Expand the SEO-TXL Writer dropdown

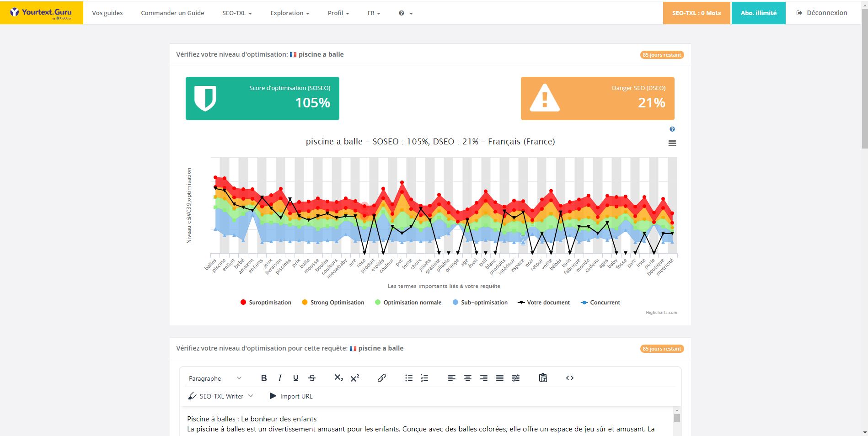click(220, 396)
